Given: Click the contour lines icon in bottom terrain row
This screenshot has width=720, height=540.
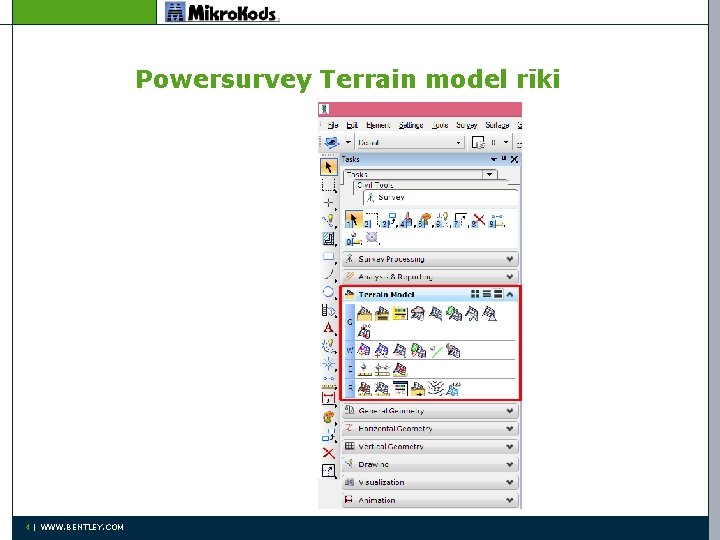Looking at the screenshot, I should point(436,389).
